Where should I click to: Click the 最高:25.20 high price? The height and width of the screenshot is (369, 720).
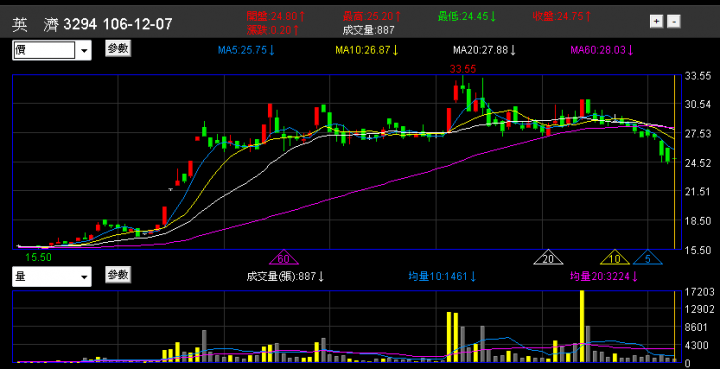pyautogui.click(x=372, y=17)
